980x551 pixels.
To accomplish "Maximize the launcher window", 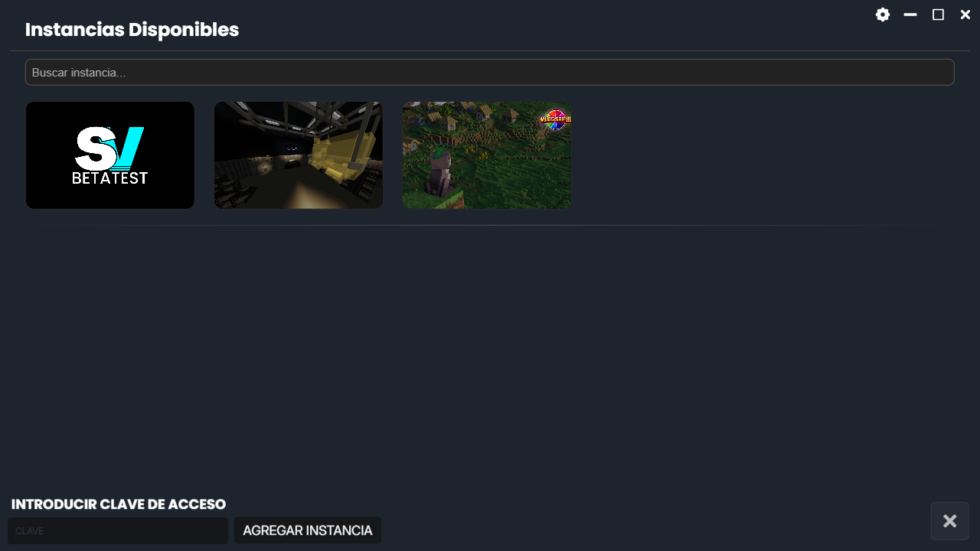I will [938, 15].
